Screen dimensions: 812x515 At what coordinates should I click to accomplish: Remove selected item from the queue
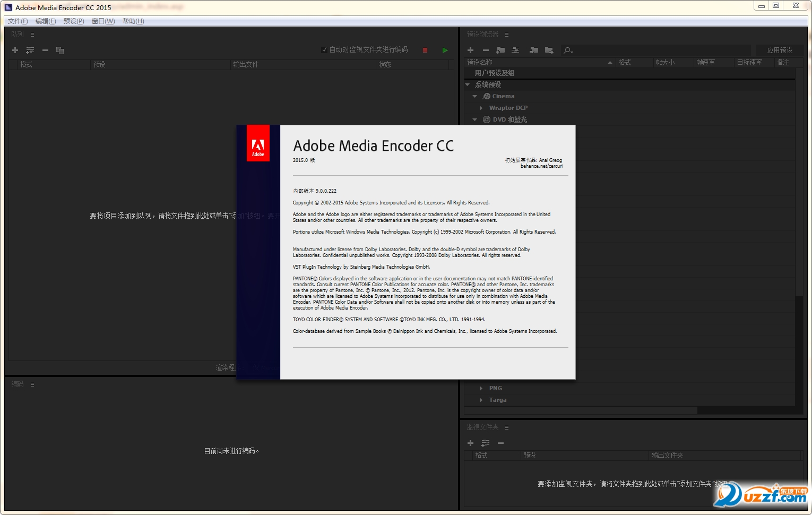[45, 50]
